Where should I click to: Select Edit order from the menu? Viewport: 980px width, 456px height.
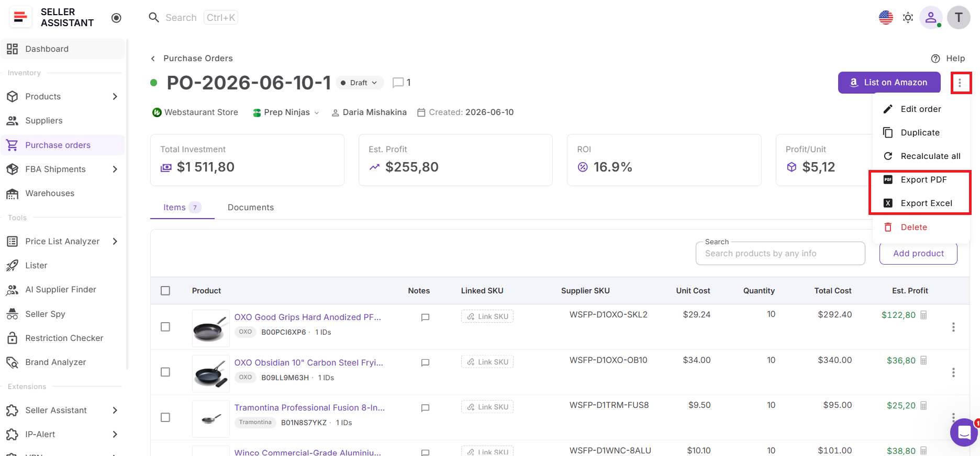pyautogui.click(x=921, y=109)
